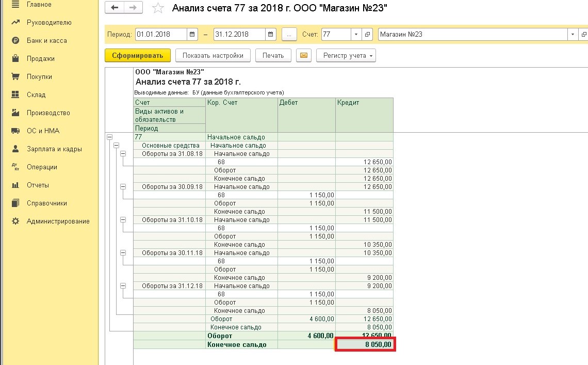Open period selection ellipsis button

pyautogui.click(x=289, y=34)
